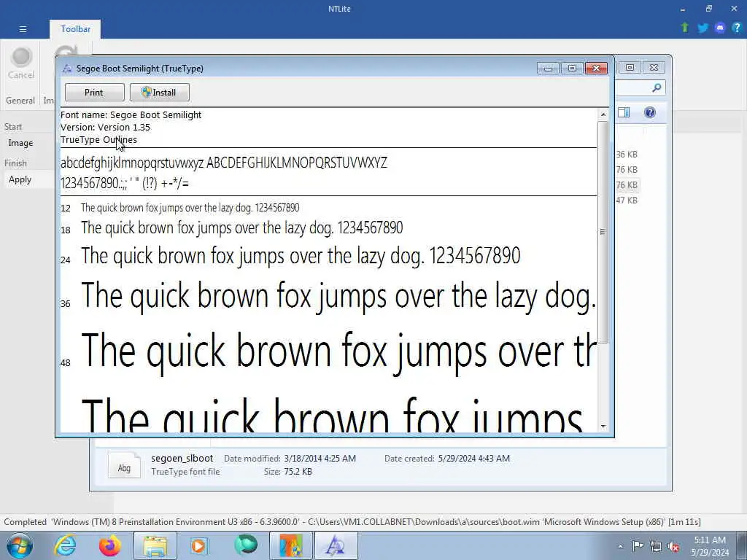Click the muted volume tray icon

pyautogui.click(x=673, y=547)
